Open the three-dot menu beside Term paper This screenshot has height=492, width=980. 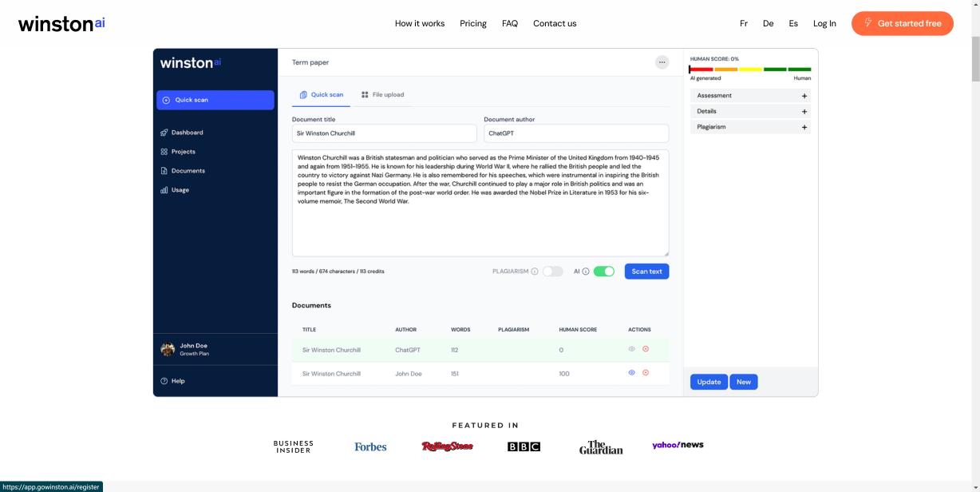click(x=662, y=62)
